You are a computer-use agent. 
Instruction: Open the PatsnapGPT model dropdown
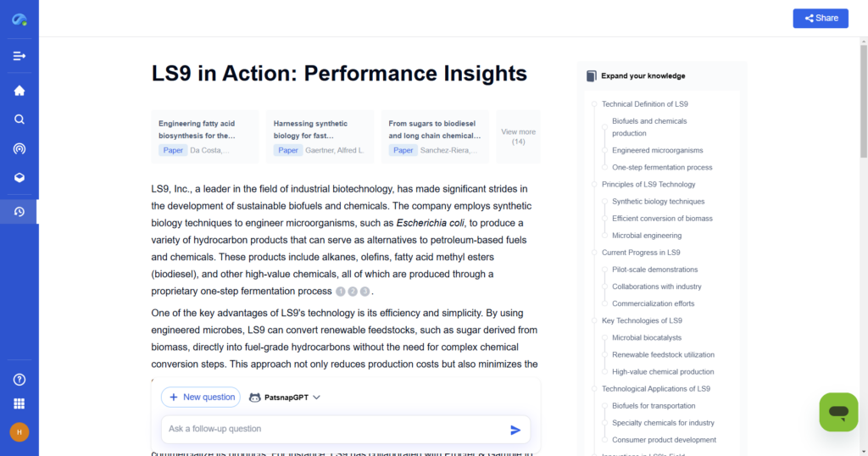(285, 397)
